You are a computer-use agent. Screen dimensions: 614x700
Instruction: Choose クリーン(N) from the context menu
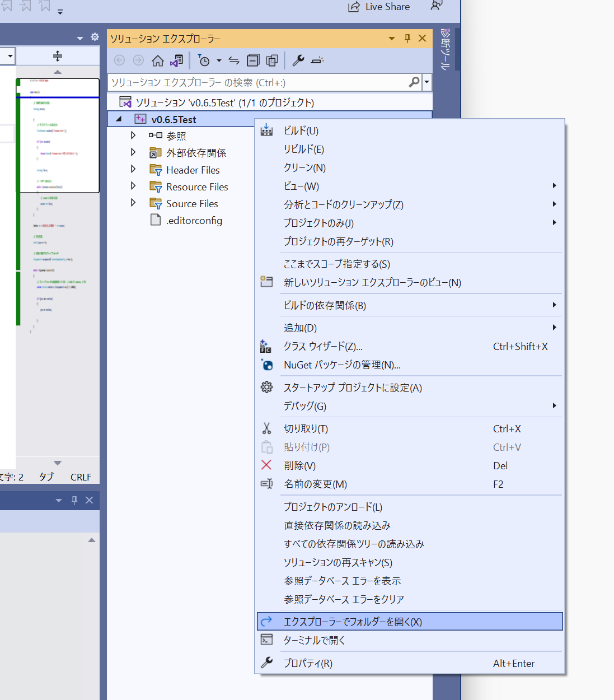point(410,167)
